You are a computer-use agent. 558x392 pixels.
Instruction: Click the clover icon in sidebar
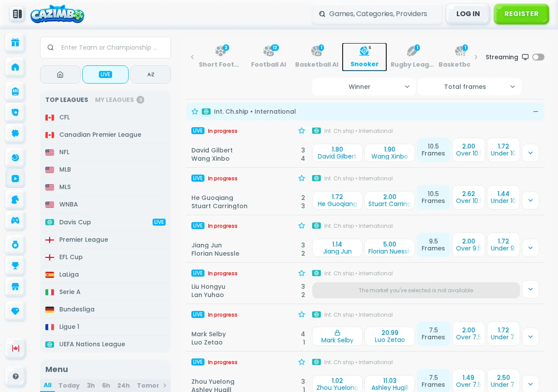coord(15,133)
